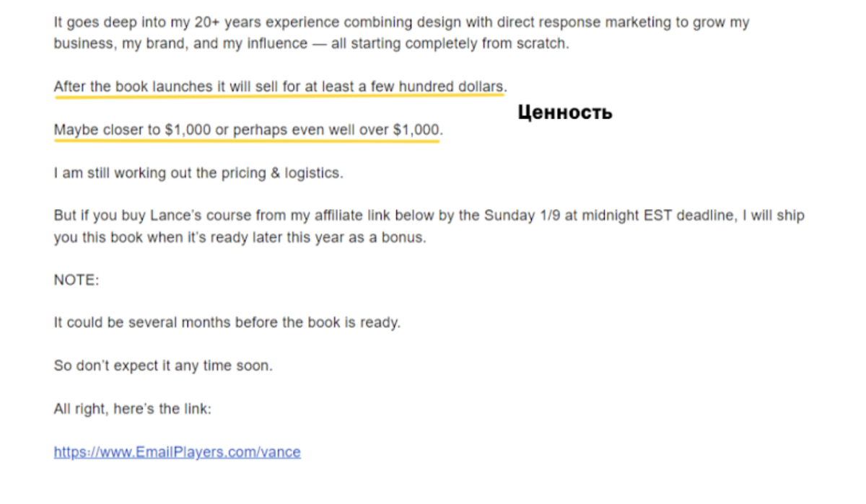Click "So don't expect it any time soon."
The image size is (866, 504).
[x=163, y=366]
